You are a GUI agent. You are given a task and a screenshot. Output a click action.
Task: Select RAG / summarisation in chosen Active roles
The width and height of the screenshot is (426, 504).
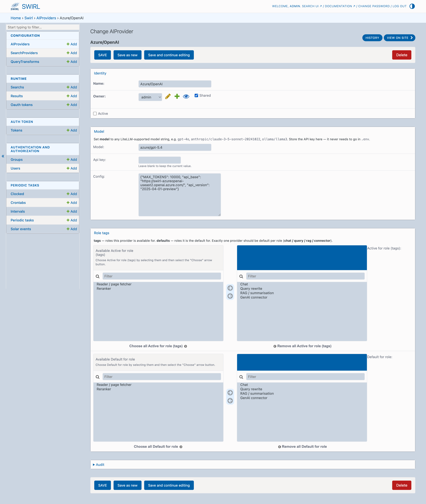click(x=257, y=293)
